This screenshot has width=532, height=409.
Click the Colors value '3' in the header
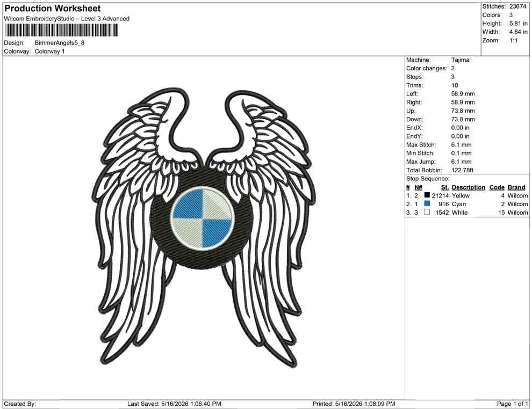pyautogui.click(x=511, y=15)
